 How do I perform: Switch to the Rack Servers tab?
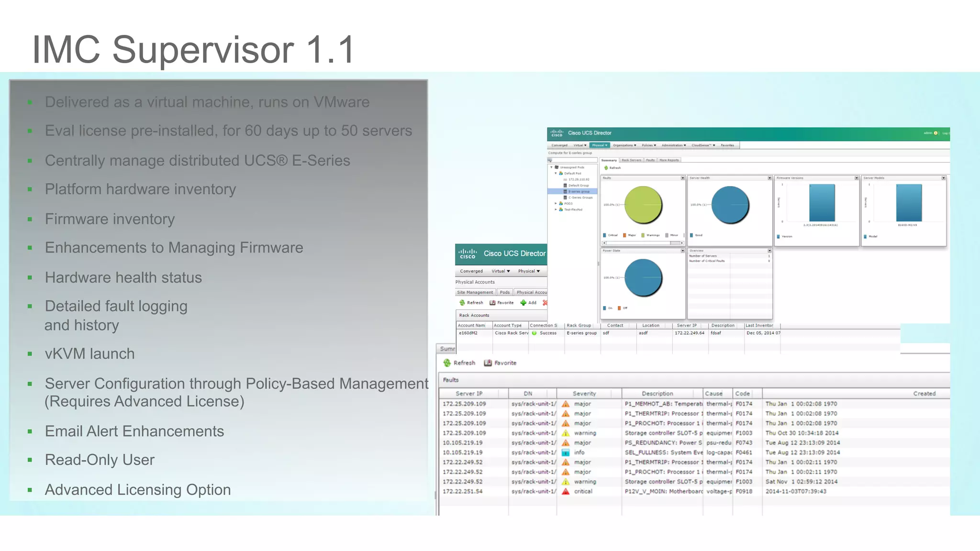pos(632,160)
